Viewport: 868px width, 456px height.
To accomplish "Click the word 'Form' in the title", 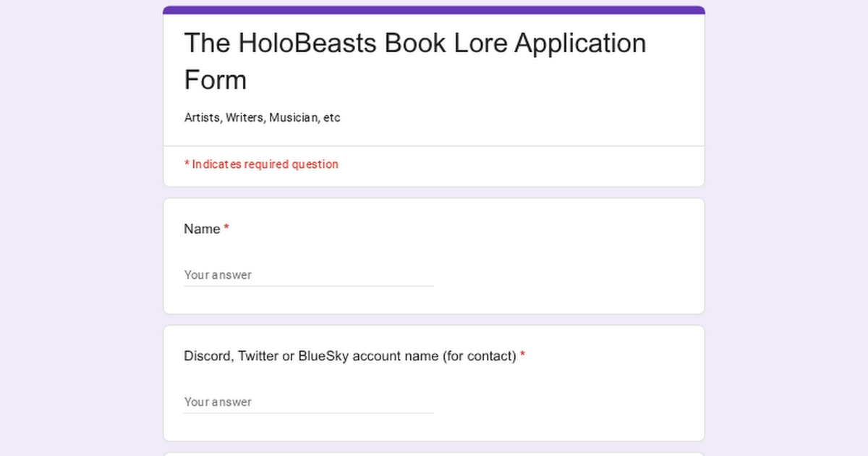I will point(215,80).
